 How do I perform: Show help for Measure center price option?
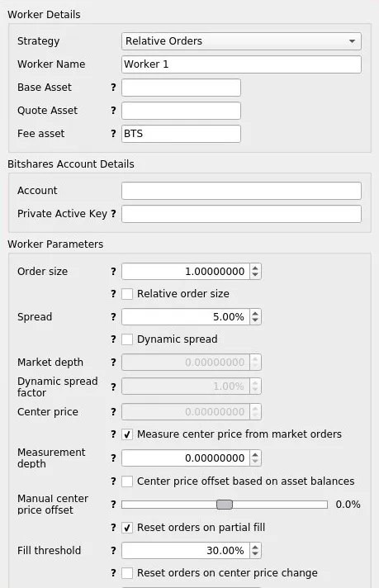pyautogui.click(x=113, y=434)
